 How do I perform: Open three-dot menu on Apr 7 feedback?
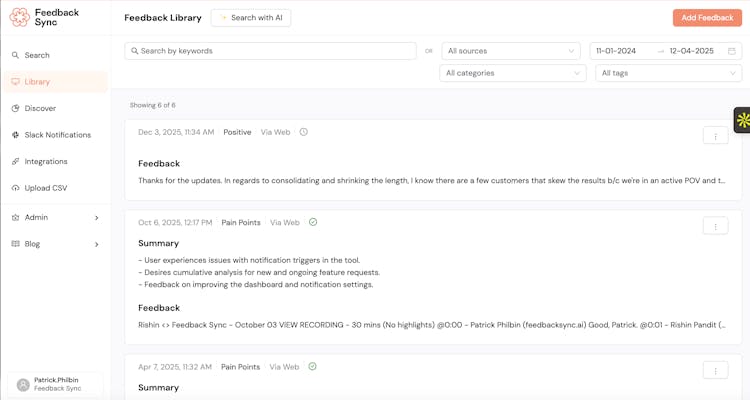tap(715, 370)
